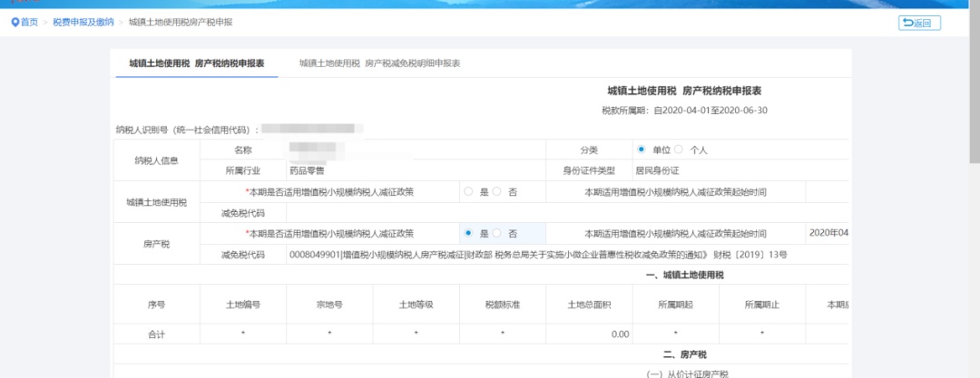The height and width of the screenshot is (378, 980).
Task: Select 个人 radio under 分类
Action: point(679,150)
